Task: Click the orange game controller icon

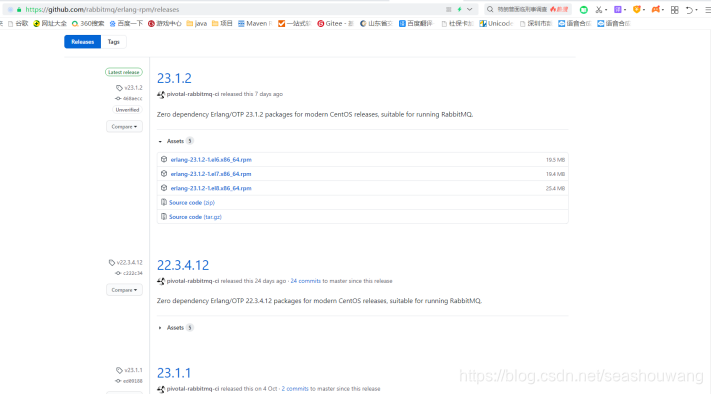Action: coord(656,9)
